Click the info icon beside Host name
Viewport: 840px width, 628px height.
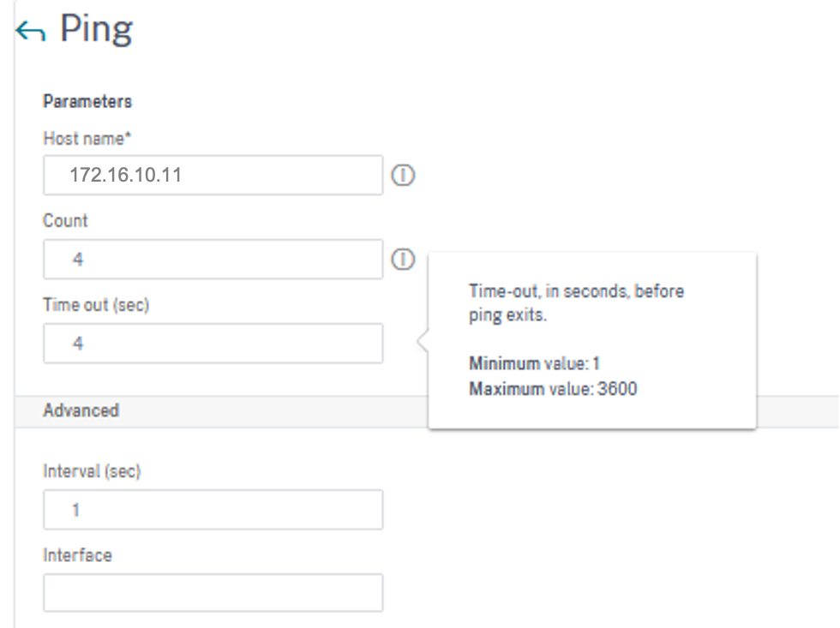(x=403, y=176)
